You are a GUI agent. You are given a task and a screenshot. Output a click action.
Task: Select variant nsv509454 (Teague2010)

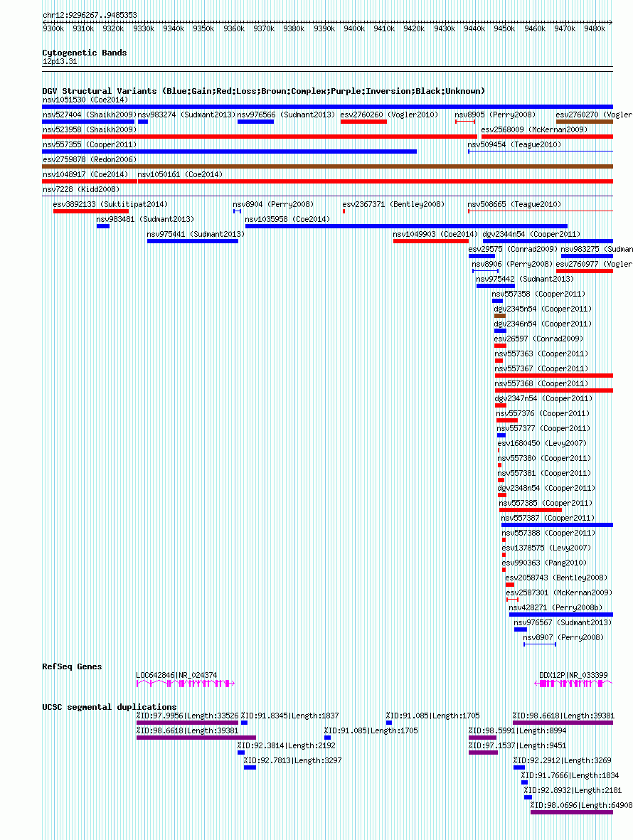click(x=541, y=151)
